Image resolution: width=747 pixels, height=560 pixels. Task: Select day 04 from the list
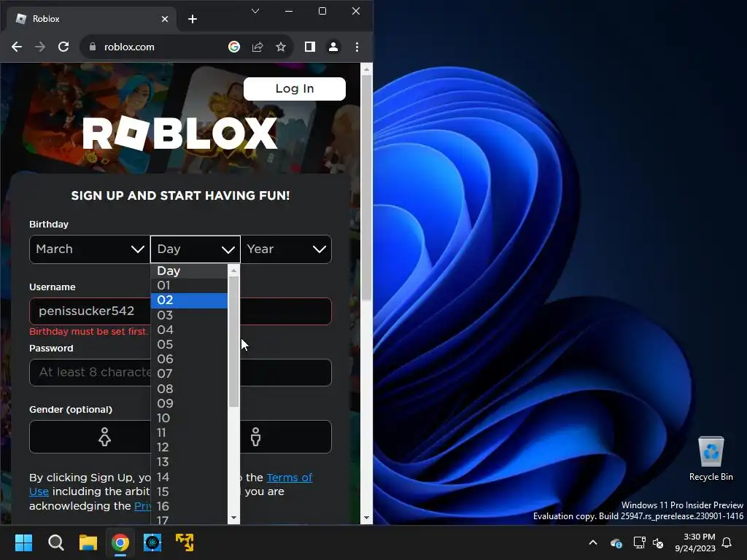point(189,330)
